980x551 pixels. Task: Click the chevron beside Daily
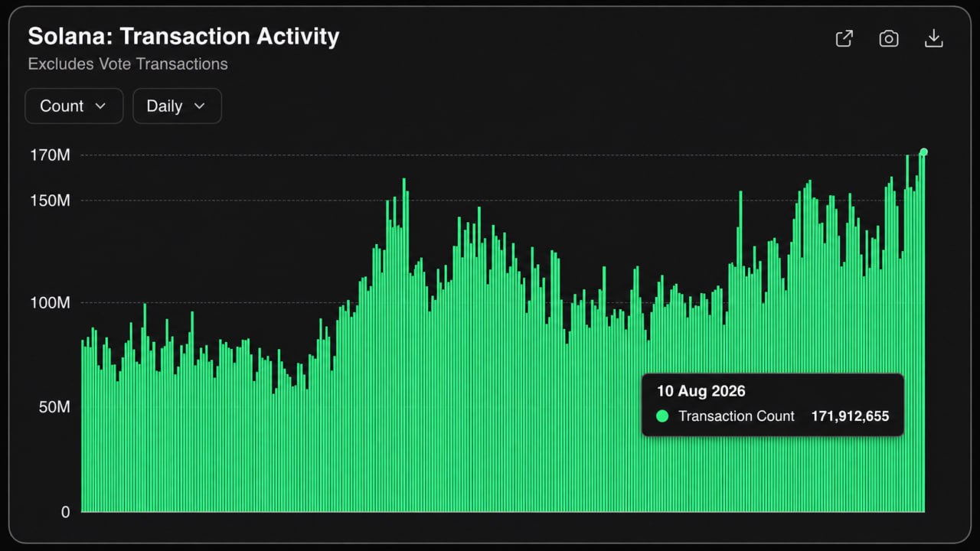(199, 106)
